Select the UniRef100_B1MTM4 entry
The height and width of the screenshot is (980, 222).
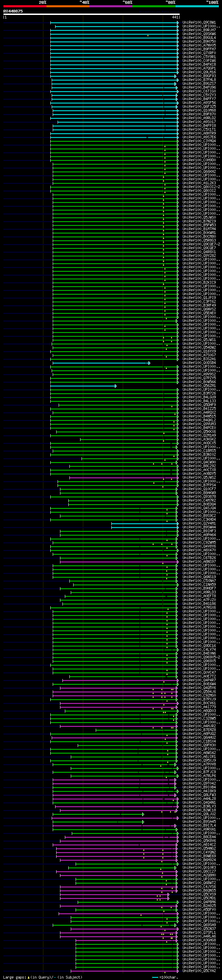(x=199, y=229)
